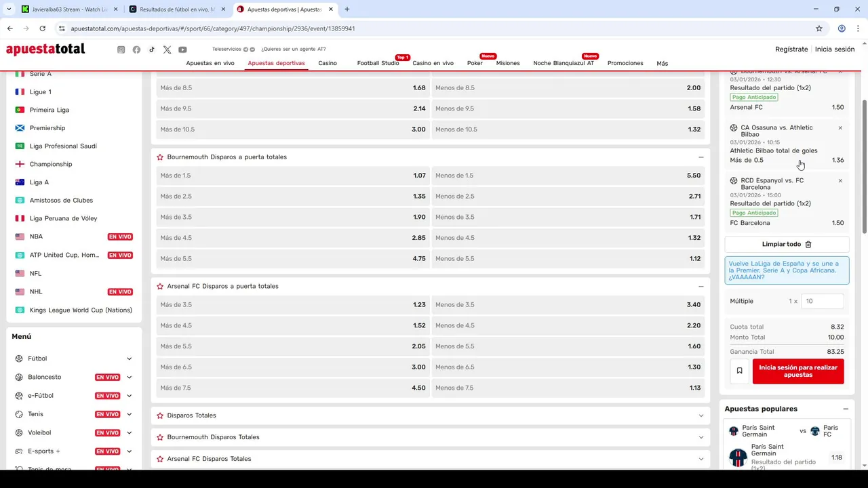Favorite Arsenal FC Disparos Totales star
Viewport: 868px width, 488px height.
coord(160,459)
